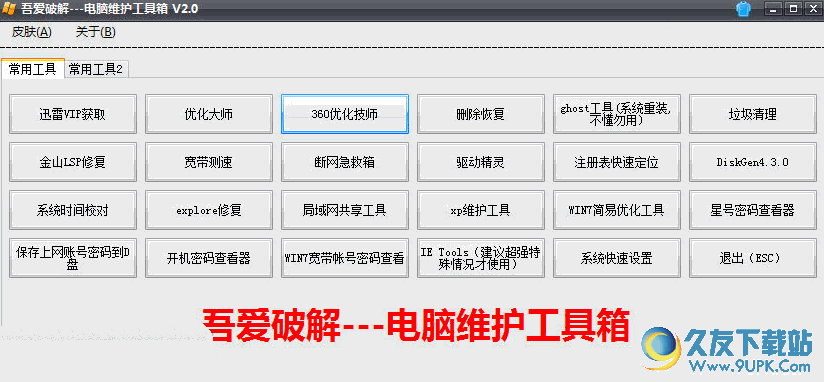
Task: Click explore修复 button
Action: (x=209, y=210)
